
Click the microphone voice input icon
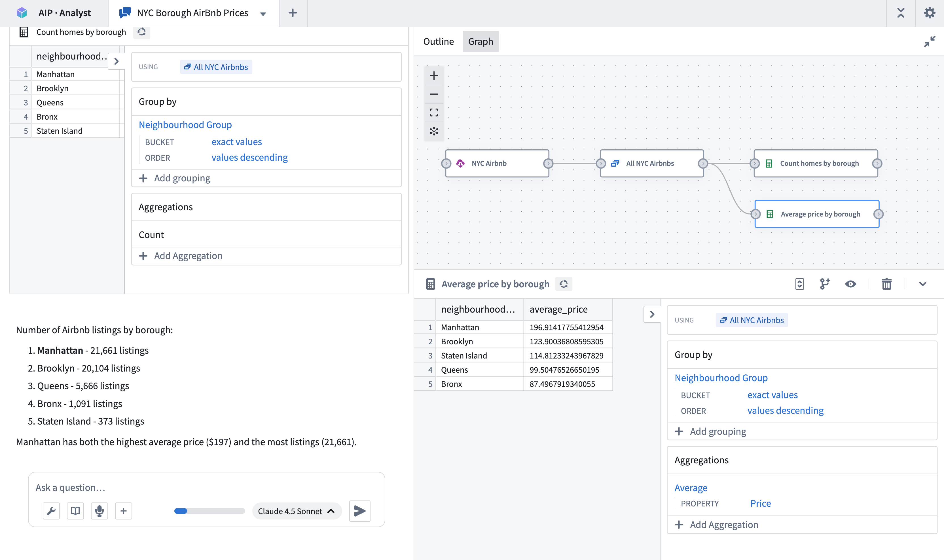pyautogui.click(x=99, y=511)
